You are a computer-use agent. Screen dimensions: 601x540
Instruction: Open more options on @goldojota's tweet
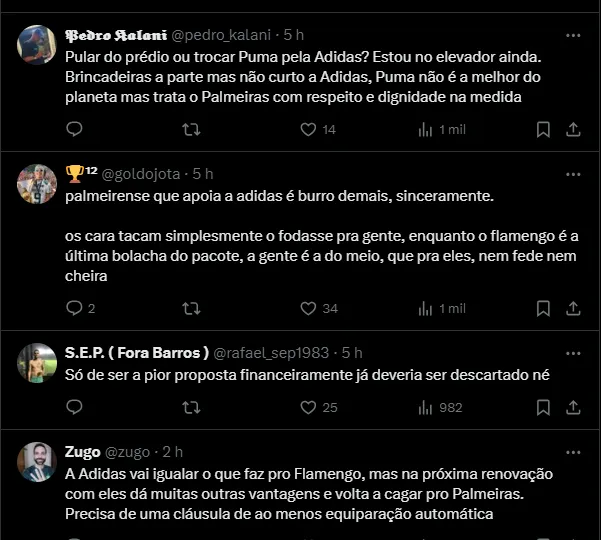click(x=573, y=174)
